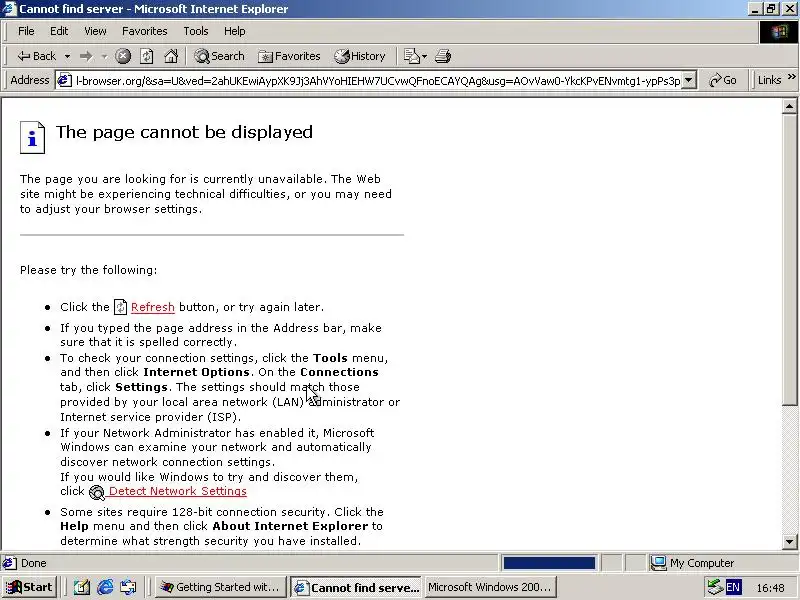Expand the Address bar dropdown list
800x600 pixels.
689,81
